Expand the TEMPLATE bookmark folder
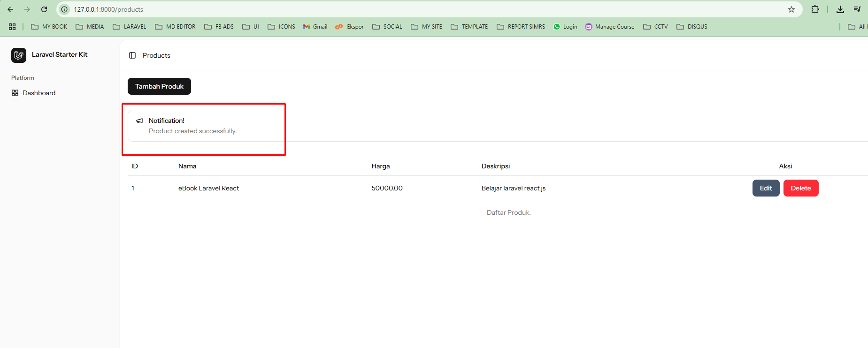Image resolution: width=868 pixels, height=348 pixels. [x=469, y=27]
